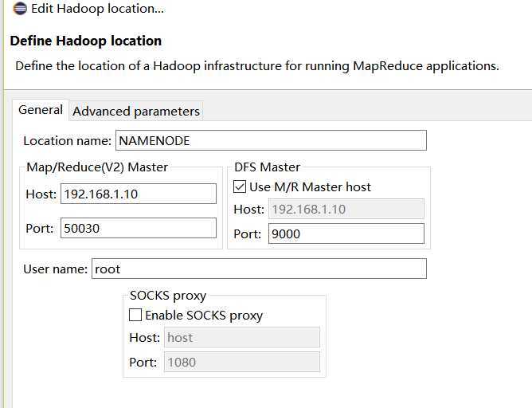Click the DFS Master Port field showing 9000
Screen dimensions: 532x408
[346, 234]
